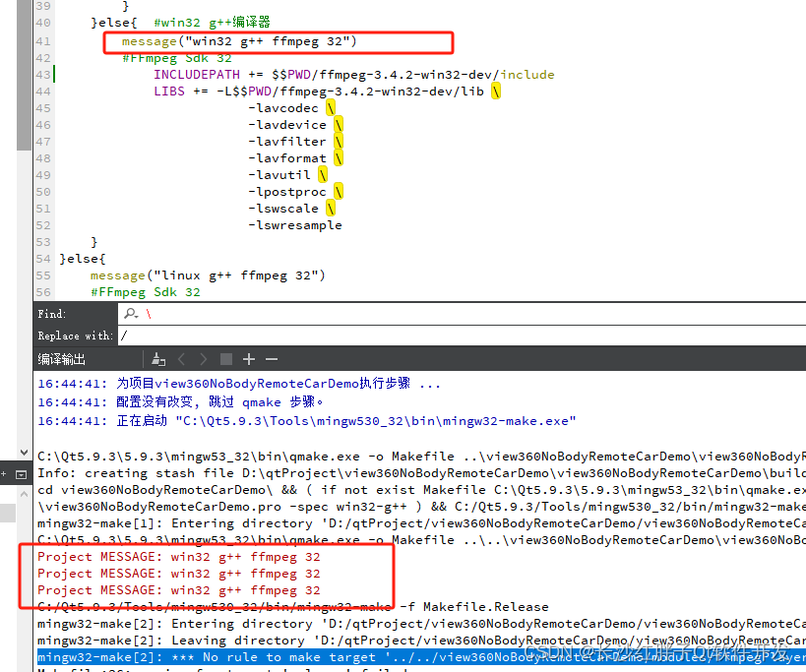806x672 pixels.
Task: Click the editor vertical scrollbar thumb
Action: 24,75
